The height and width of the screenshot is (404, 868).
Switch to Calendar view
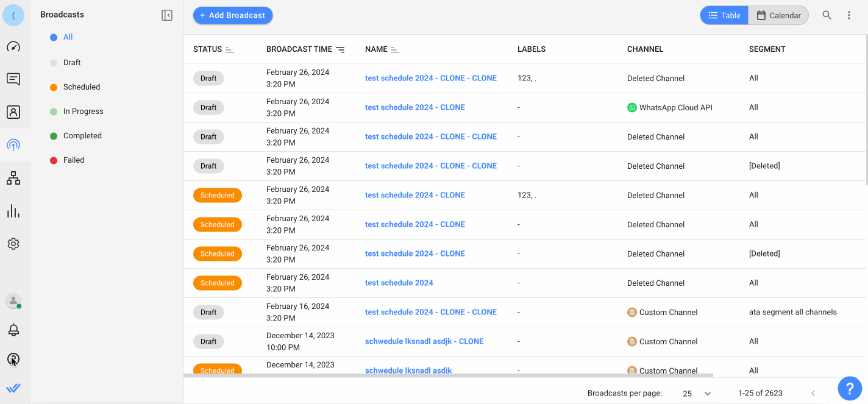pyautogui.click(x=778, y=15)
